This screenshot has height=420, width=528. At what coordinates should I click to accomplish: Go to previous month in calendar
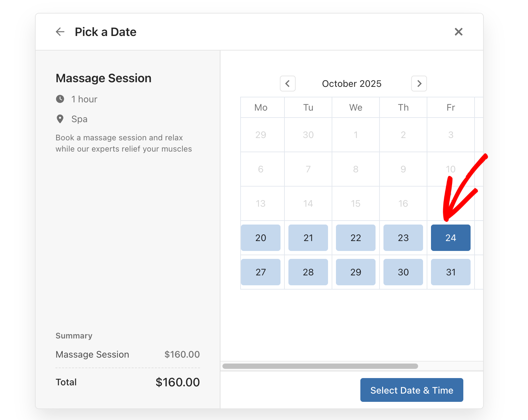tap(287, 84)
